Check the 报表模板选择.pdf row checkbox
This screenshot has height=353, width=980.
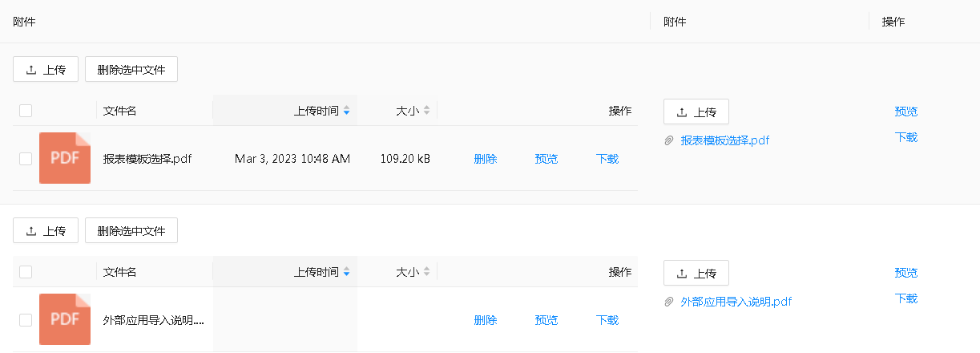pos(26,159)
